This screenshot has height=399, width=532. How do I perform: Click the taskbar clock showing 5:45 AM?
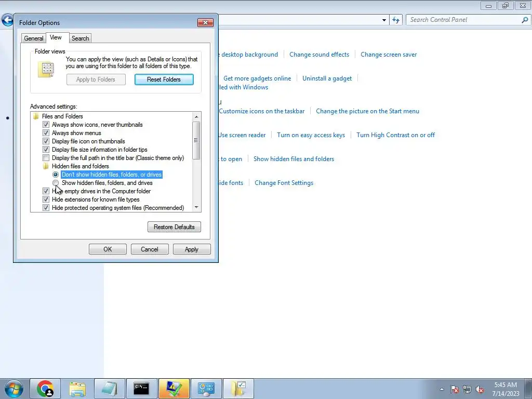[506, 389]
